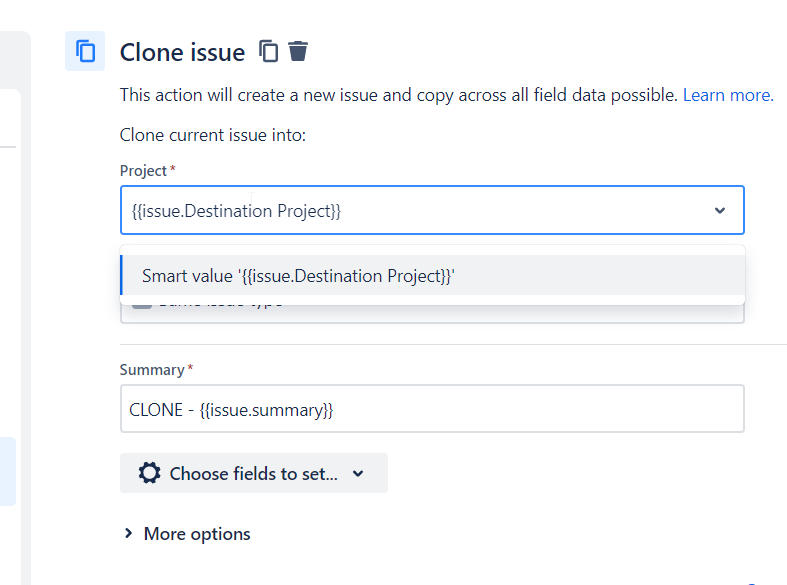Click the Clone issue heading title
Viewport: 787px width, 585px height.
pyautogui.click(x=183, y=52)
